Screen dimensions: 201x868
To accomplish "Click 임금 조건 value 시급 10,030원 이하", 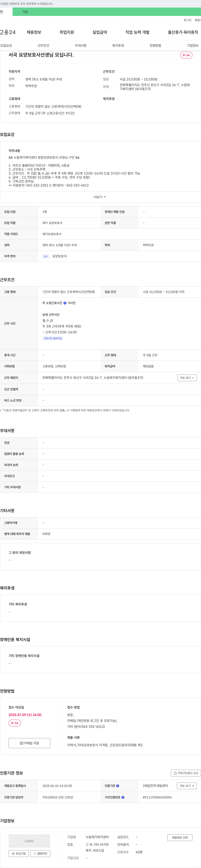I will click(164, 292).
